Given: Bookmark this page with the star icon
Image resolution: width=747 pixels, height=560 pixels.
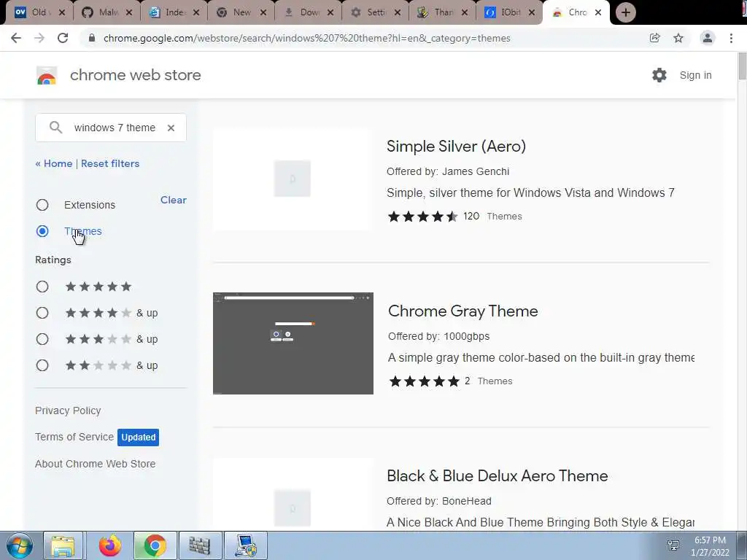Looking at the screenshot, I should coord(678,38).
